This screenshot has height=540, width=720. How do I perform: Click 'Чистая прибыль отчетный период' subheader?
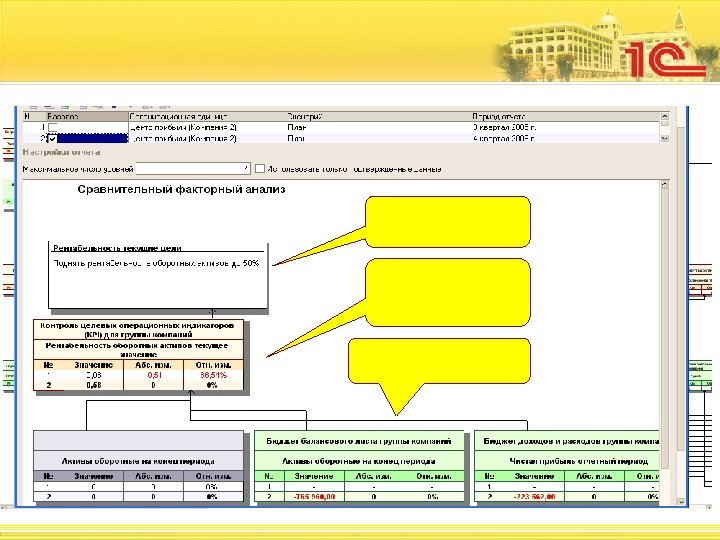point(578,461)
